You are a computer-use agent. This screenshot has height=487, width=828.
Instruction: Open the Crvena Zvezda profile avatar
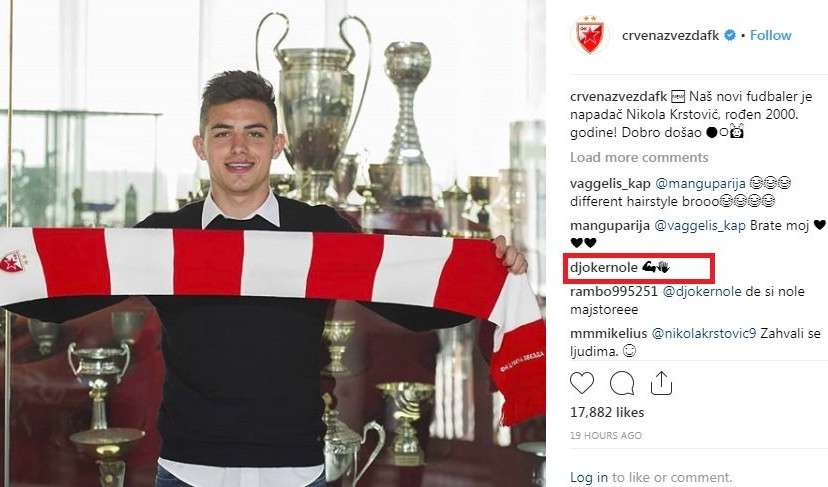click(590, 35)
